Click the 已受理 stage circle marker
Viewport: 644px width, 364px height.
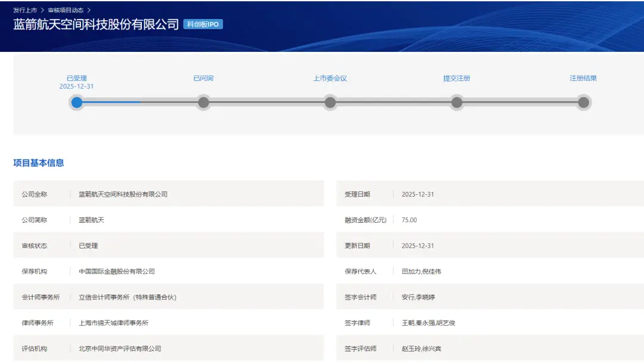coord(76,102)
